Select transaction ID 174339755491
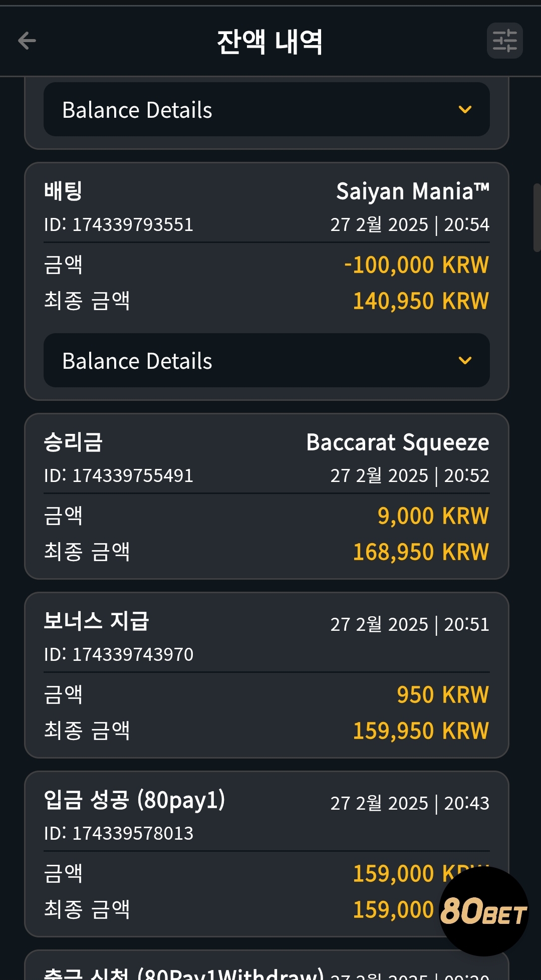Viewport: 541px width, 980px height. [119, 475]
